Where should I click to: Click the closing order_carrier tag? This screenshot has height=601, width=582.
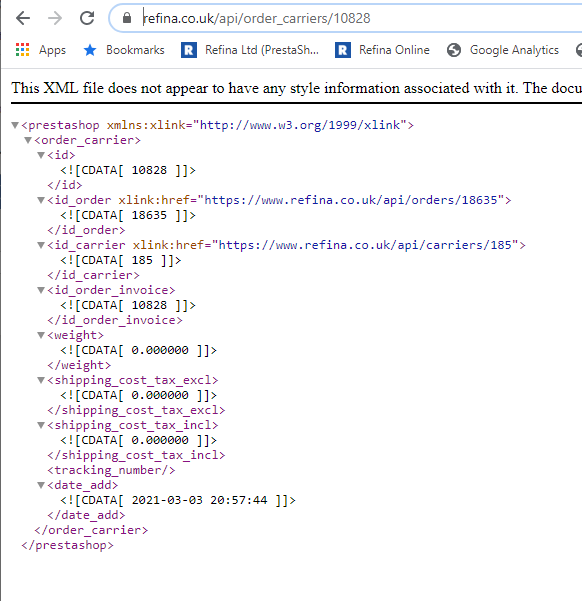click(91, 530)
